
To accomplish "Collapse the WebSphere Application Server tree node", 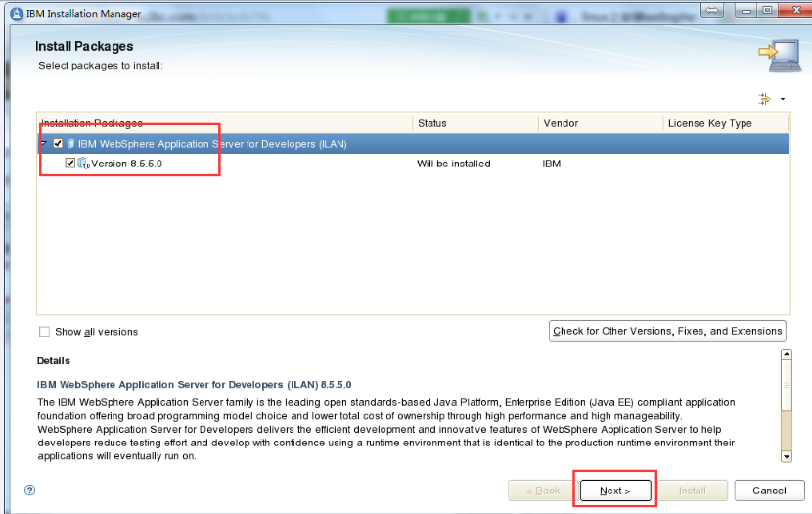I will point(44,144).
